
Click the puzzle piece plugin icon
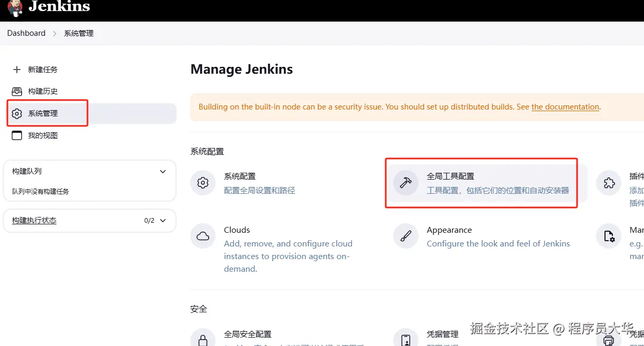609,183
